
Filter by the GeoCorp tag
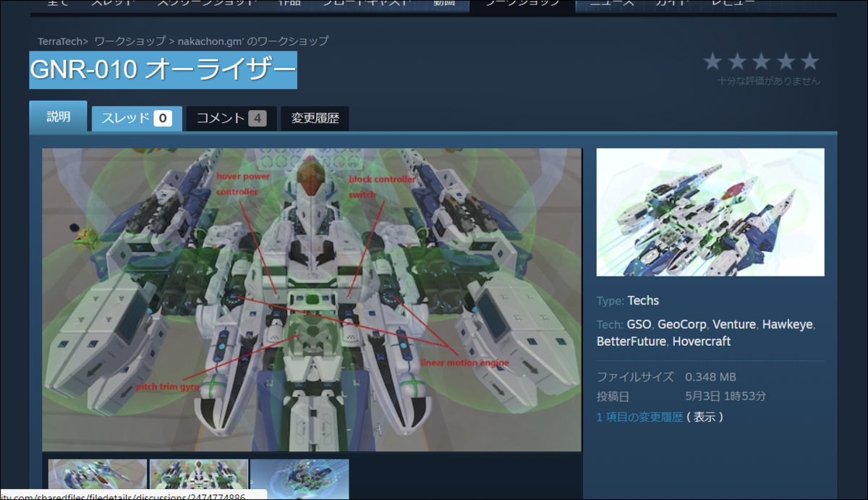click(x=681, y=324)
